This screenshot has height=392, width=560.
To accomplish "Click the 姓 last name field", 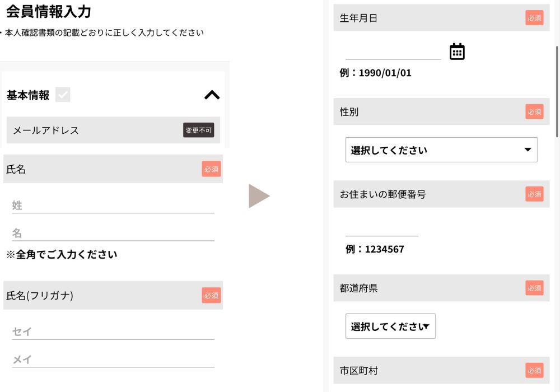I will 113,206.
